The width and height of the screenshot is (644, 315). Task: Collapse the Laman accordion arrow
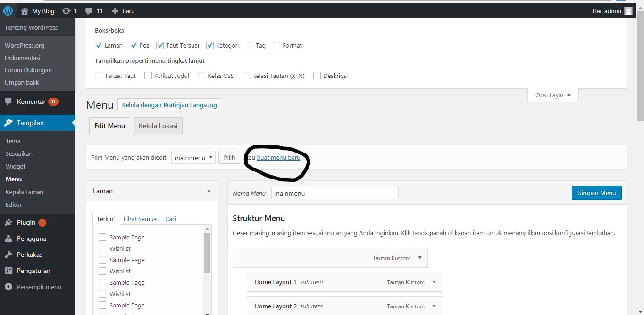[x=209, y=191]
